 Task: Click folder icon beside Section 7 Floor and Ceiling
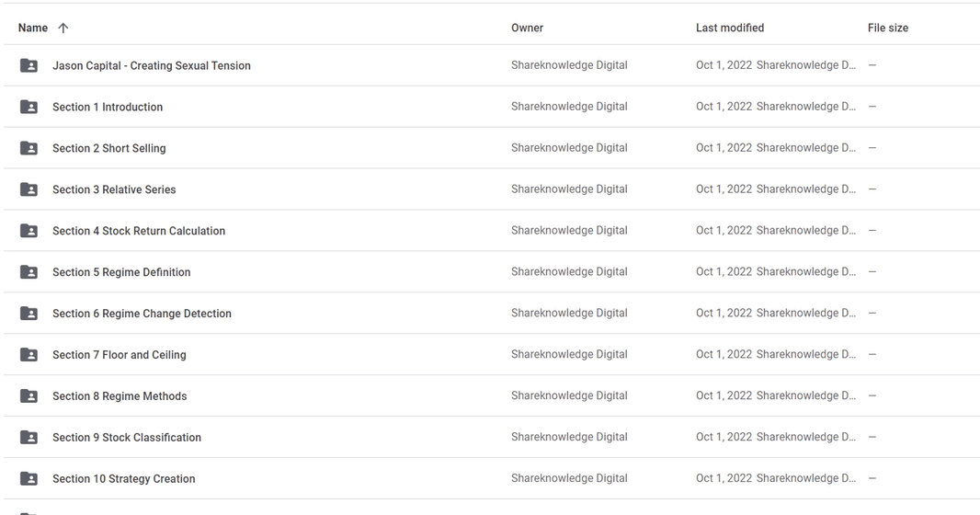click(x=28, y=354)
